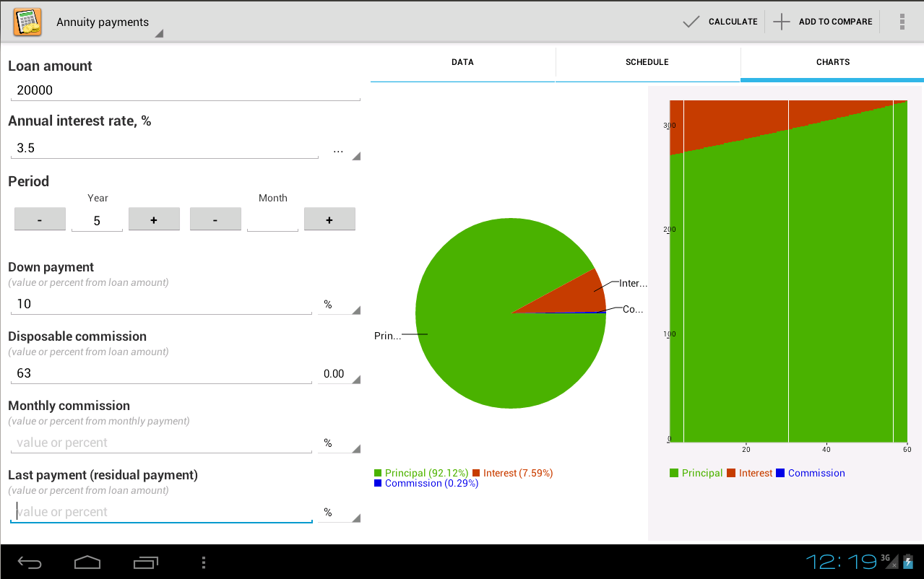Switch to the DATA tab
The height and width of the screenshot is (579, 924).
462,63
